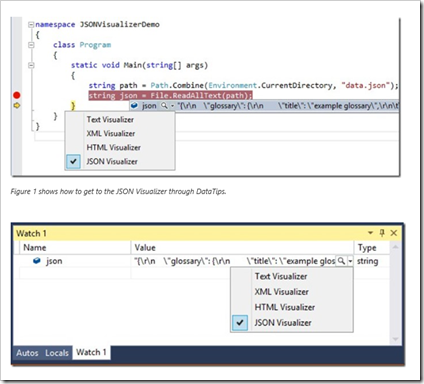
Task: Click the glossary value text in the DataTip
Action: click(x=288, y=106)
